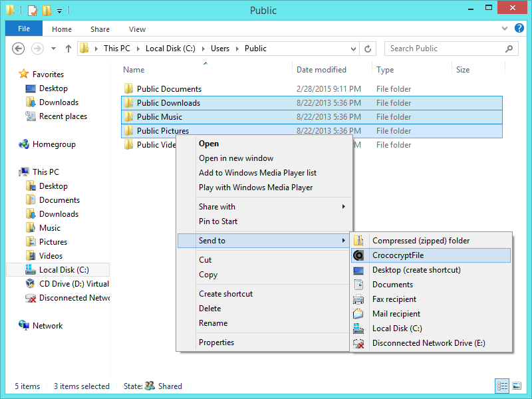532x399 pixels.
Task: Click the Fax recipient icon
Action: pyautogui.click(x=359, y=299)
